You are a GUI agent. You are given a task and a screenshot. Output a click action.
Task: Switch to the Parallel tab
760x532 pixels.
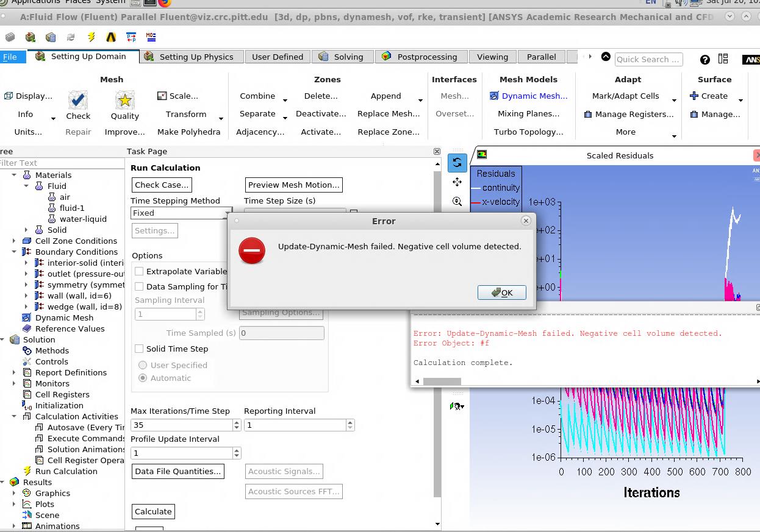[541, 57]
